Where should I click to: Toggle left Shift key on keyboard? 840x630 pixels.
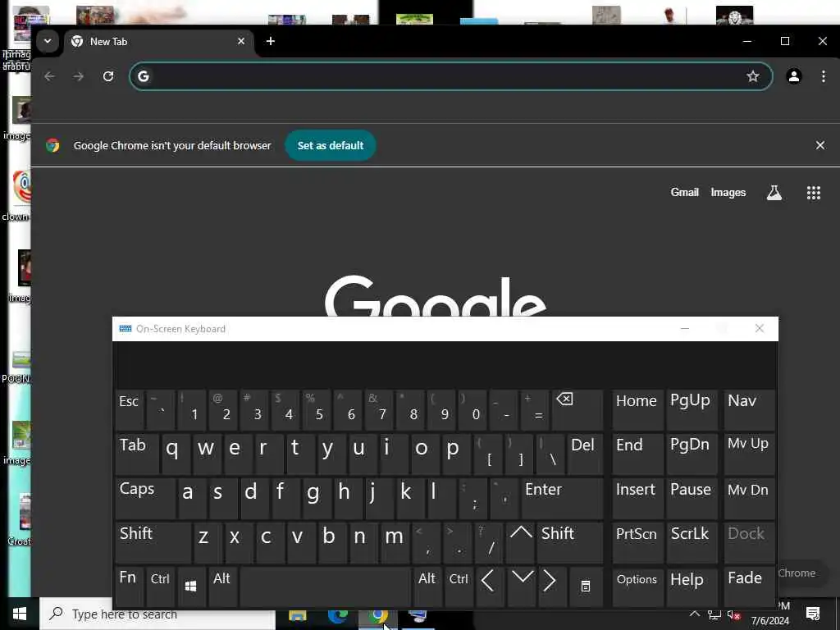153,542
